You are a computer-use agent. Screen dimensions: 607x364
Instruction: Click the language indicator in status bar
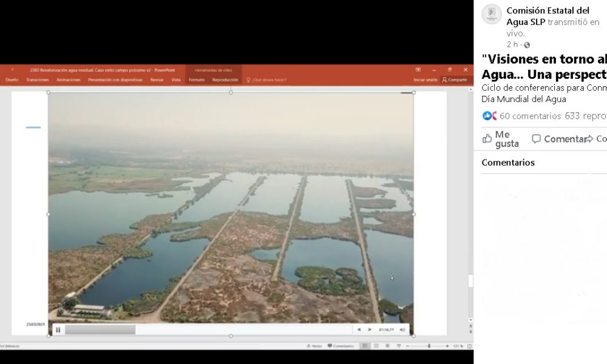(x=10, y=346)
